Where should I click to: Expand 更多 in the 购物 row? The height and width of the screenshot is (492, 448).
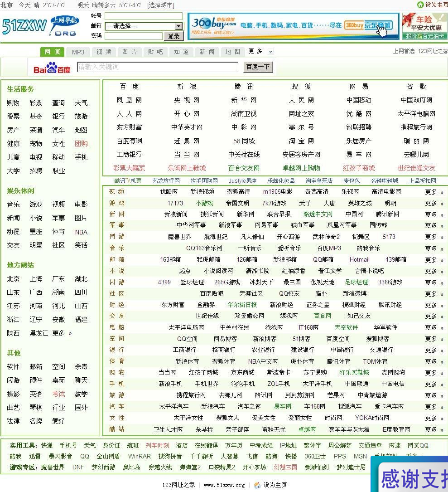(434, 373)
